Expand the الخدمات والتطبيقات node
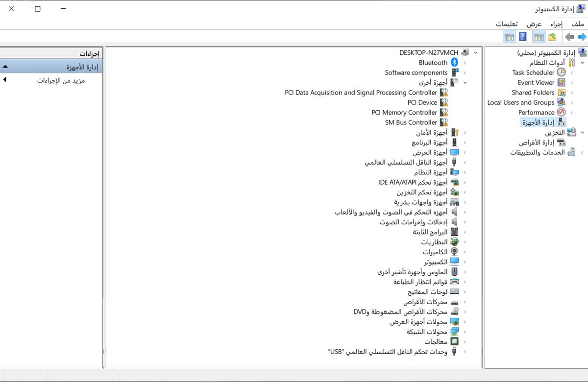Screen dimensions: 588x382 pos(582,152)
